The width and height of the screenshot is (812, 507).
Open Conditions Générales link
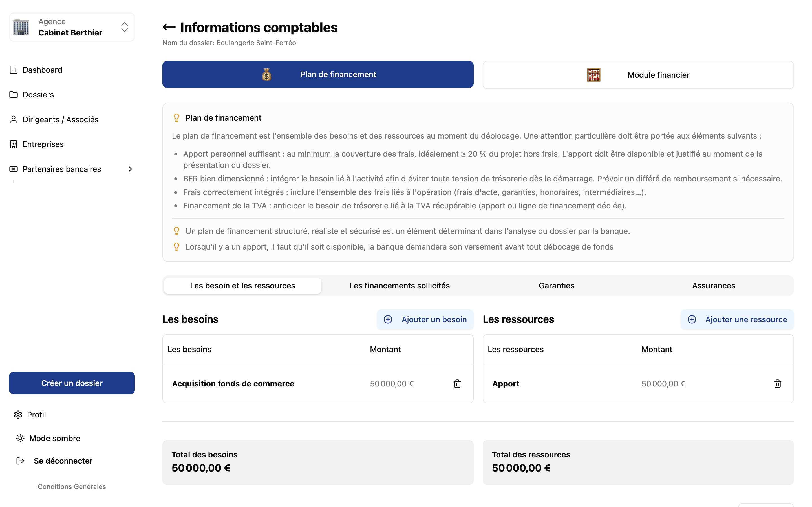pos(72,486)
